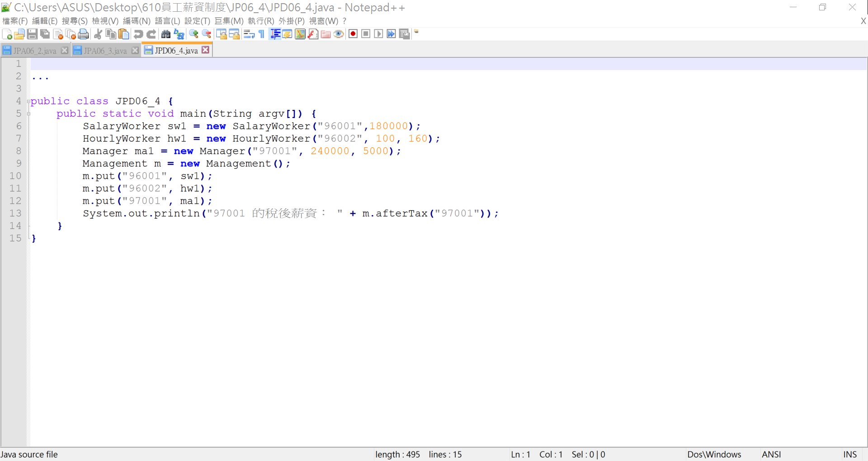The image size is (868, 461).
Task: Click the Close file toolbar icon
Action: pos(58,34)
